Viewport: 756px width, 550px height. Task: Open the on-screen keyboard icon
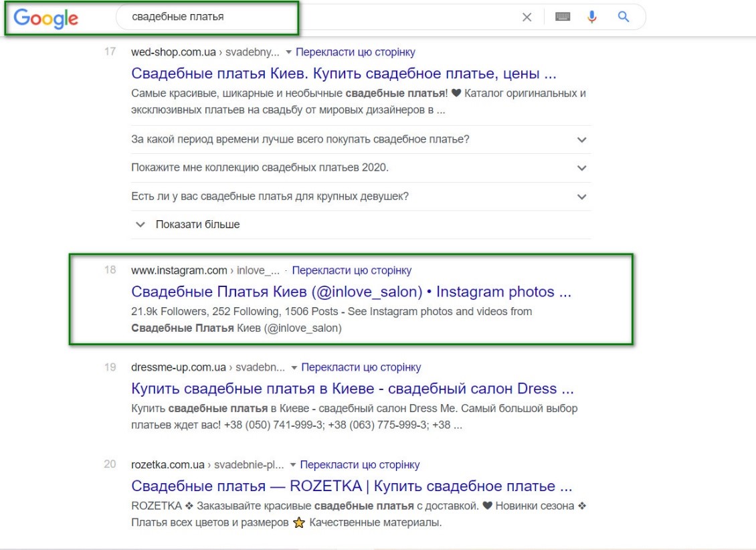[563, 17]
